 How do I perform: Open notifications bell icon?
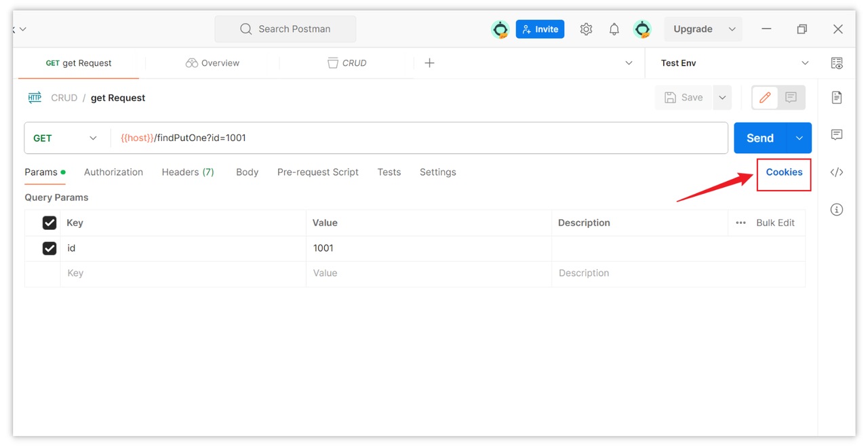pyautogui.click(x=614, y=29)
